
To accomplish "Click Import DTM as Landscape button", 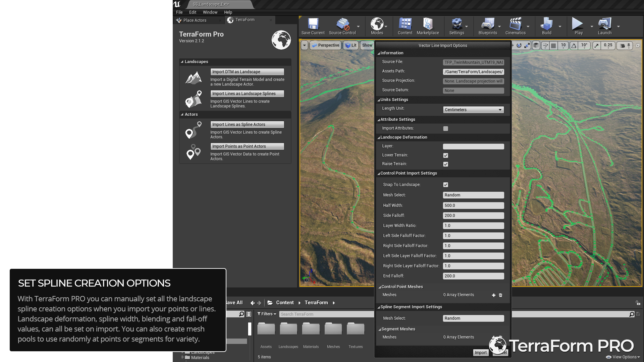I will [247, 72].
